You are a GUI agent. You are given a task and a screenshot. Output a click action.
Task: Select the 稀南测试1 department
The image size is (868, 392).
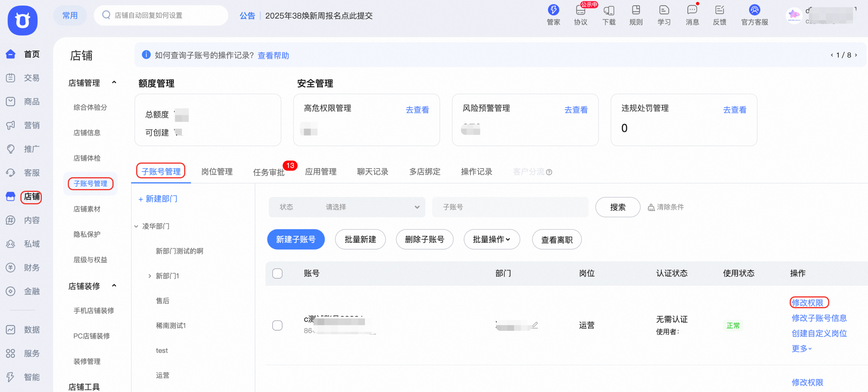pos(170,326)
